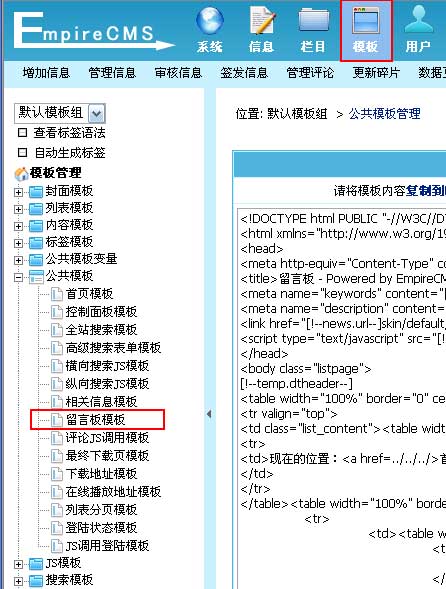This screenshot has width=446, height=589.
Task: Expand the 公共模板变量 tree node
Action: point(18,260)
